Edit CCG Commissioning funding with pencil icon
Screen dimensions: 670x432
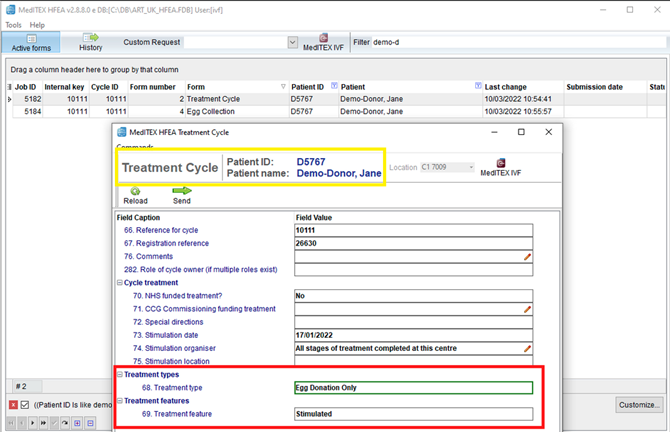(527, 309)
